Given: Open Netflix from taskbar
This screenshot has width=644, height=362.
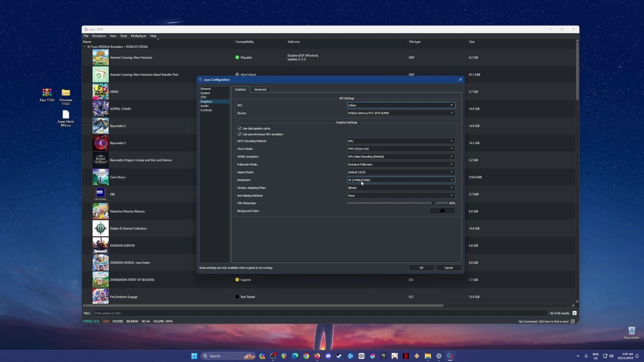Looking at the screenshot, I should [406, 356].
